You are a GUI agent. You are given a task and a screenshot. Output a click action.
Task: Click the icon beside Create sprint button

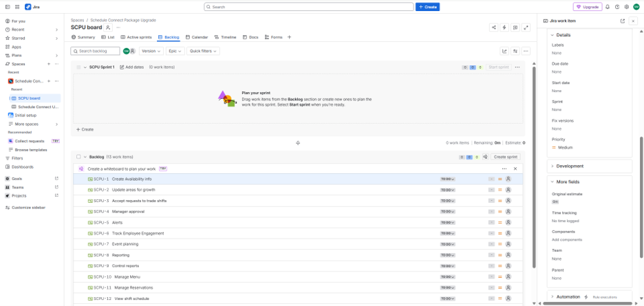pyautogui.click(x=486, y=157)
